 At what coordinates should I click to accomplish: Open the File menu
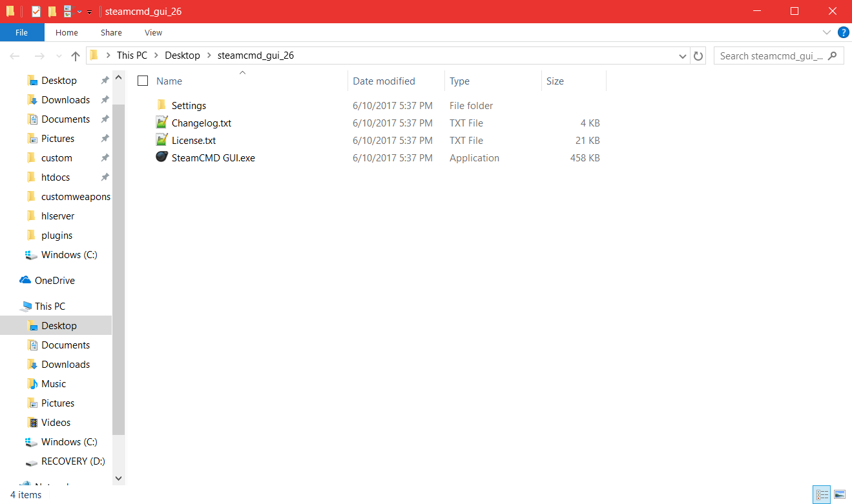point(22,32)
